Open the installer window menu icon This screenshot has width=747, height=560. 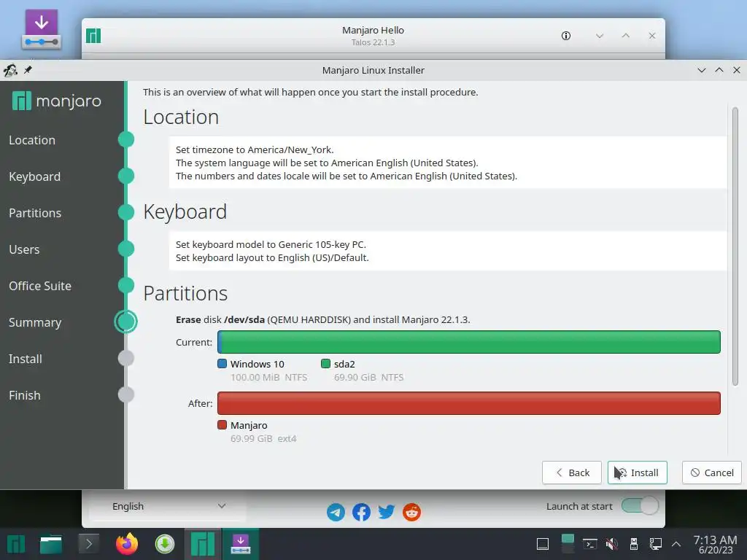click(10, 71)
